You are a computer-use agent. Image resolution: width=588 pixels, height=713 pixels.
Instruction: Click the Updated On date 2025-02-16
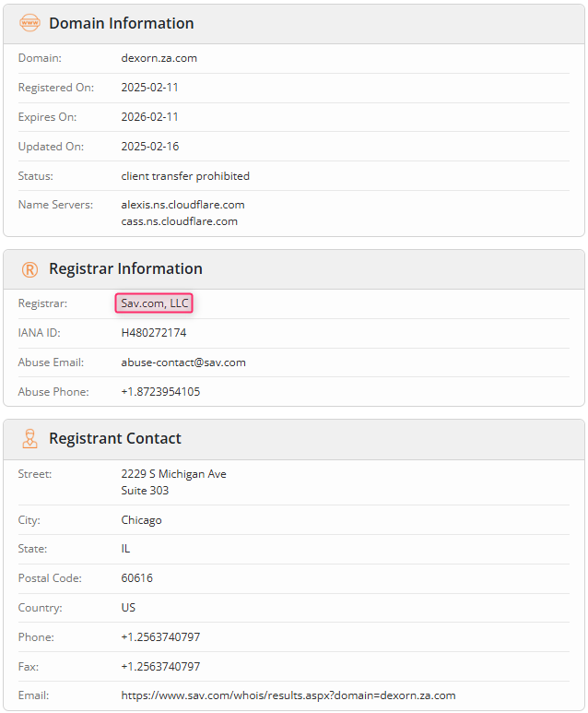pos(150,147)
